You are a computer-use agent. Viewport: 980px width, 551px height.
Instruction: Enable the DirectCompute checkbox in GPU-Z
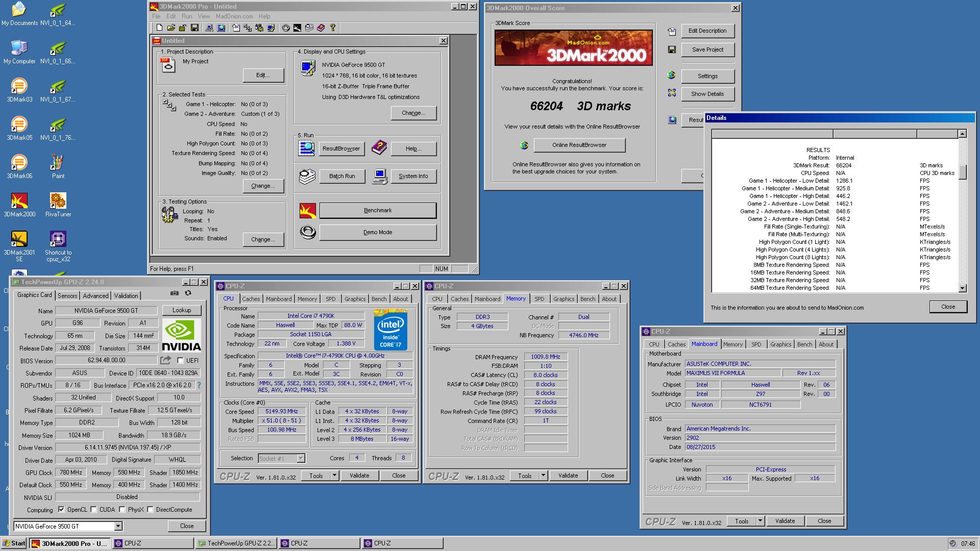coord(150,509)
